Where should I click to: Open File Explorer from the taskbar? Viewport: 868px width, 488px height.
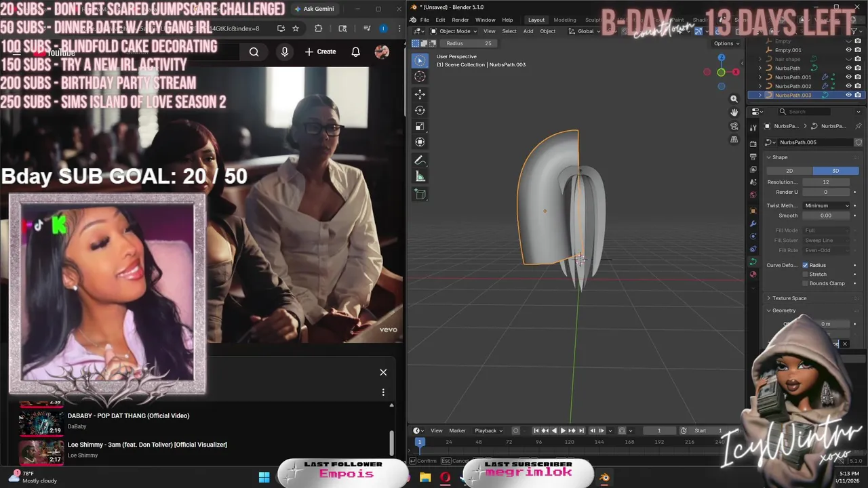(x=425, y=477)
